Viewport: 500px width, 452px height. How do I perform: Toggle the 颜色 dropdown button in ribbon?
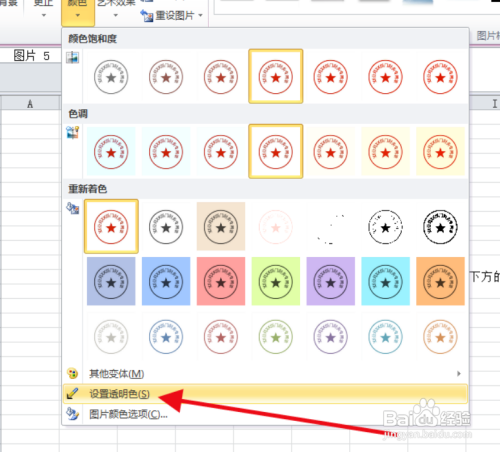[78, 12]
